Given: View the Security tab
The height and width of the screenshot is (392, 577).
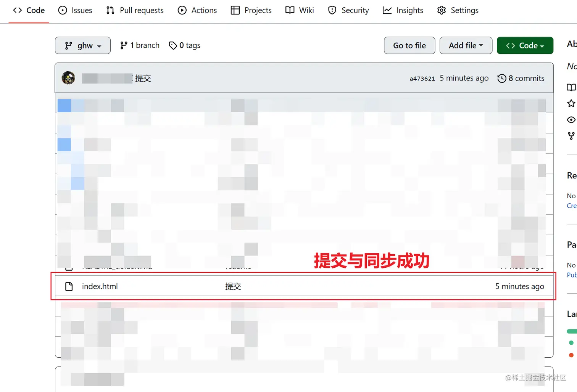Looking at the screenshot, I should (x=348, y=10).
